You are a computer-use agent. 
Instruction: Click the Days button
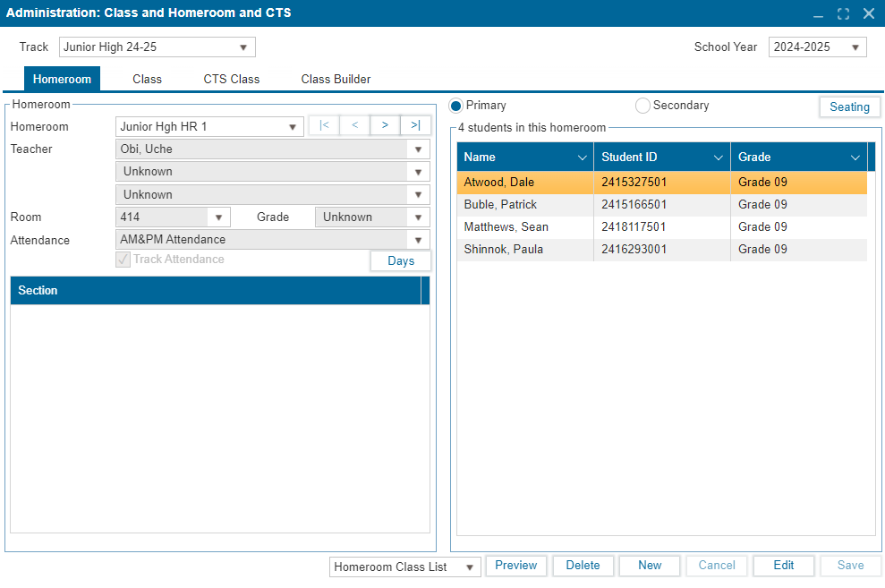tap(401, 261)
